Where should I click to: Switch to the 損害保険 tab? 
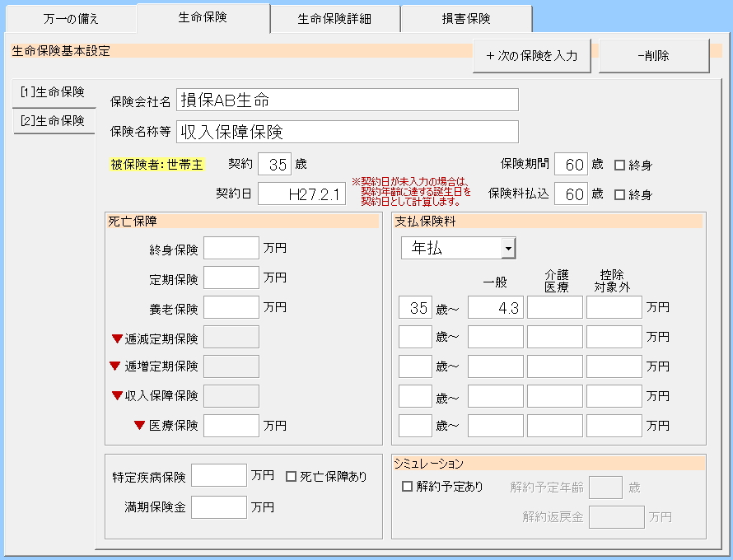(x=466, y=19)
